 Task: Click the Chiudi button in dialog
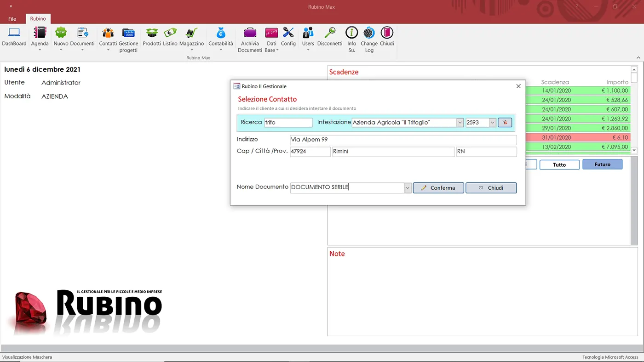pos(491,188)
